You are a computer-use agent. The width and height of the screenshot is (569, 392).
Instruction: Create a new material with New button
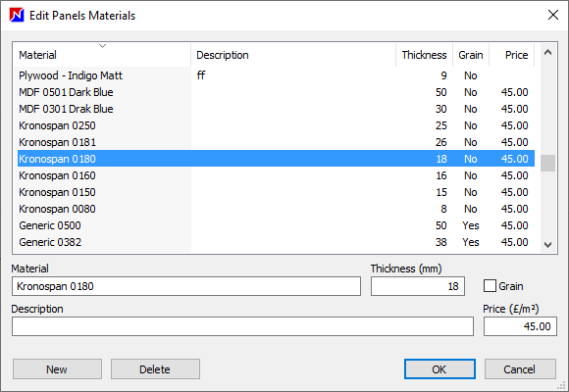click(57, 369)
